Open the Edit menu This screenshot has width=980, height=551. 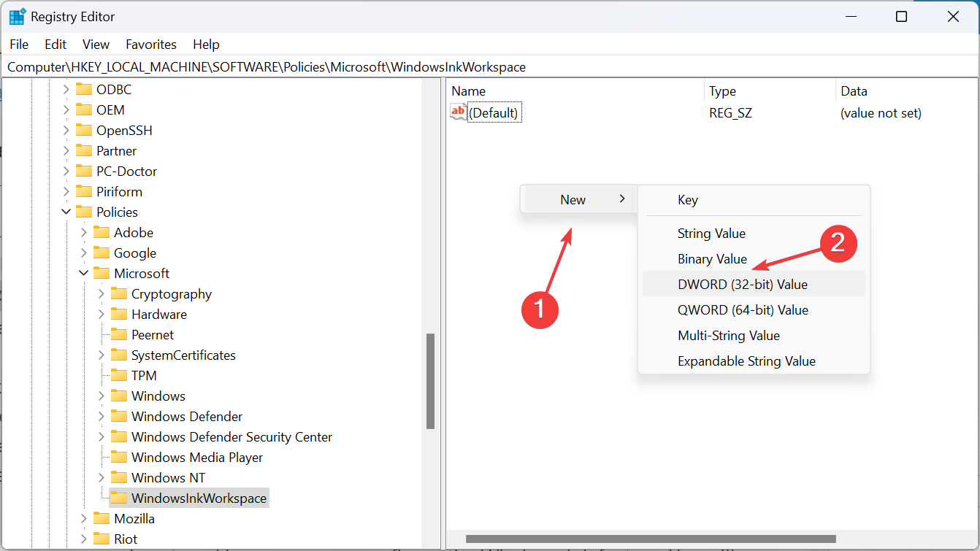55,45
